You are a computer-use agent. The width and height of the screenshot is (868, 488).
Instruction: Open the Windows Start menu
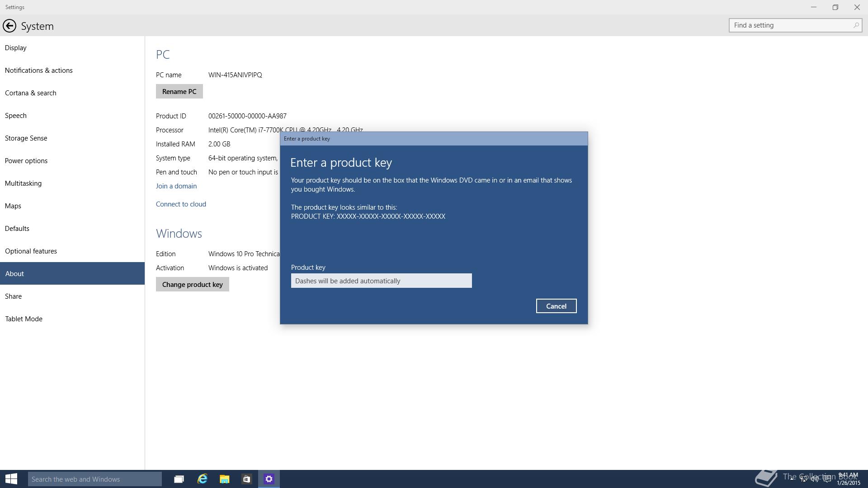coord(11,479)
